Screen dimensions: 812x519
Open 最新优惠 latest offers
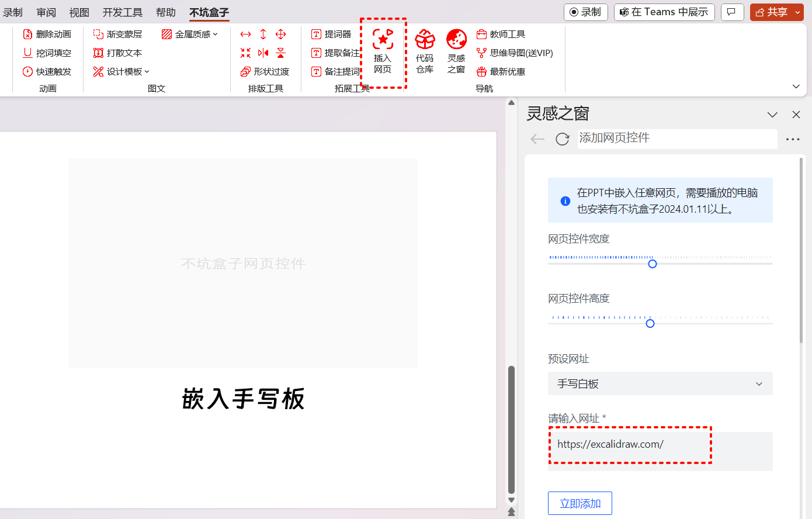click(501, 72)
